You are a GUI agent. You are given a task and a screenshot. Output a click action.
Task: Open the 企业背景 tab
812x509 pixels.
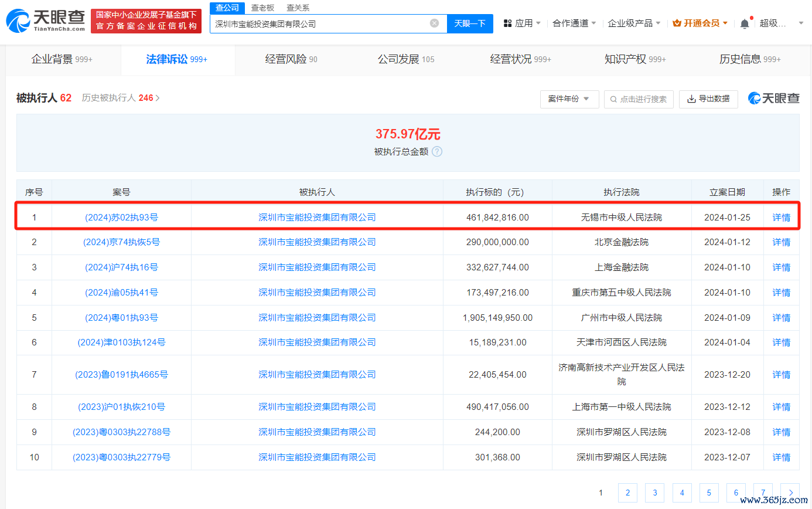[x=62, y=59]
